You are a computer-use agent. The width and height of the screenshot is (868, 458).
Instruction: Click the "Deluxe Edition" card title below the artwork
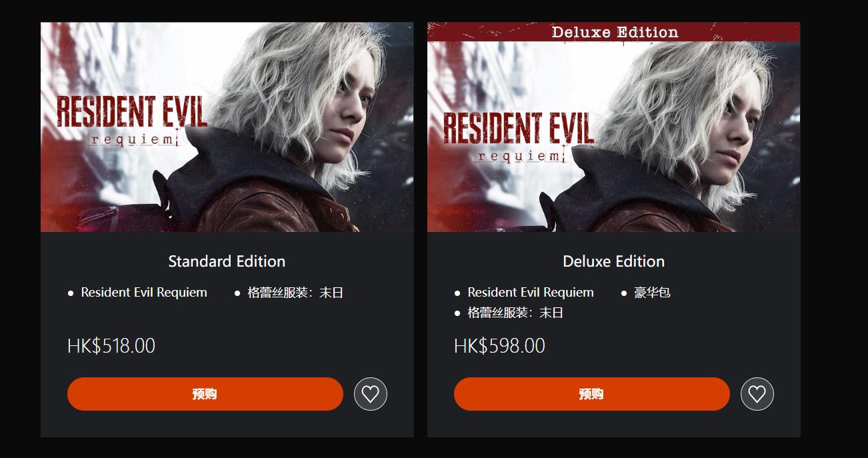(613, 261)
